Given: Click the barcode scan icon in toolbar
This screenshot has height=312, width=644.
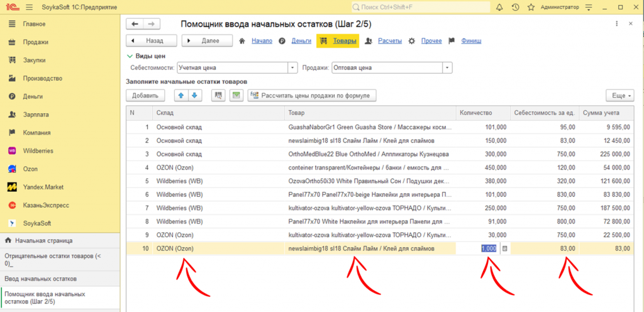Looking at the screenshot, I should click(218, 96).
